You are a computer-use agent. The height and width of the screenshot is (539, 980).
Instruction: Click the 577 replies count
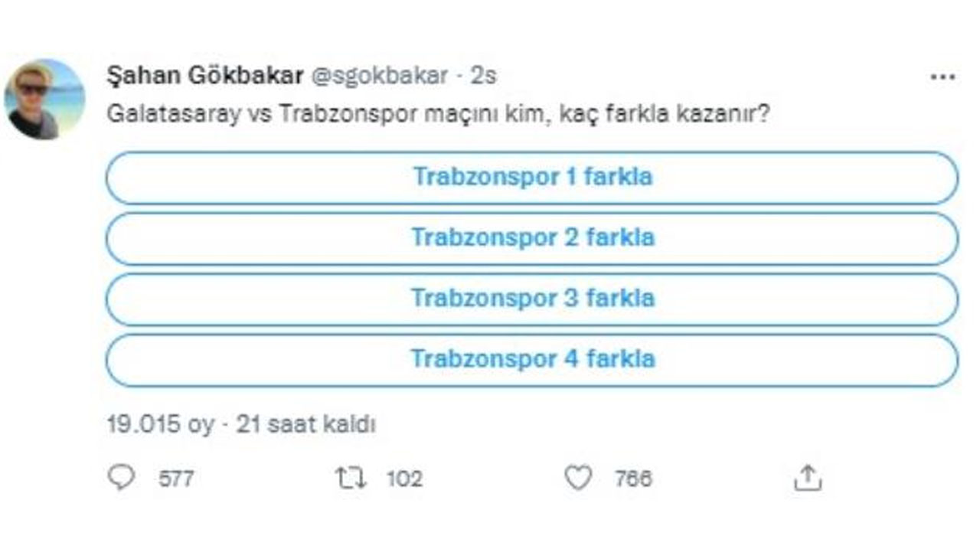click(175, 479)
